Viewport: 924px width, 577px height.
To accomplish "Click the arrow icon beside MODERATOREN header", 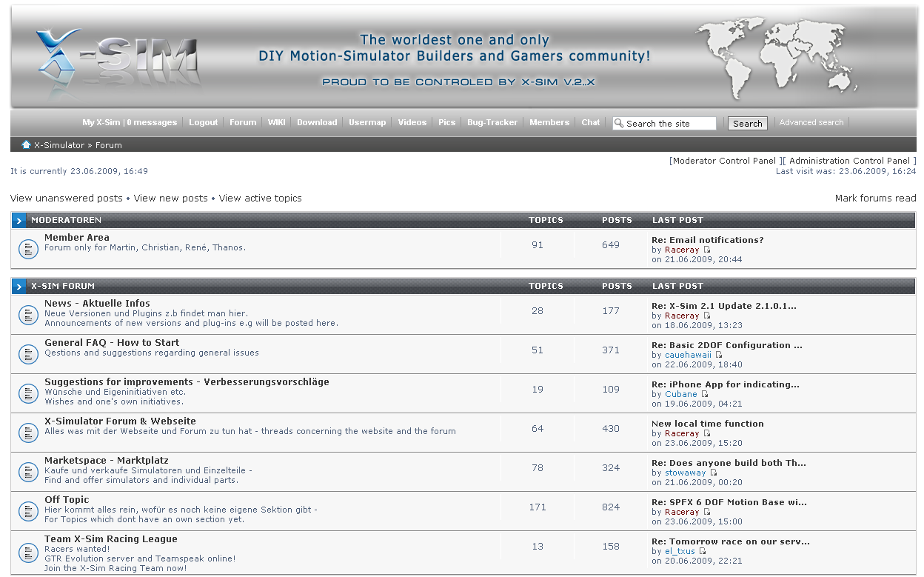I will 19,221.
